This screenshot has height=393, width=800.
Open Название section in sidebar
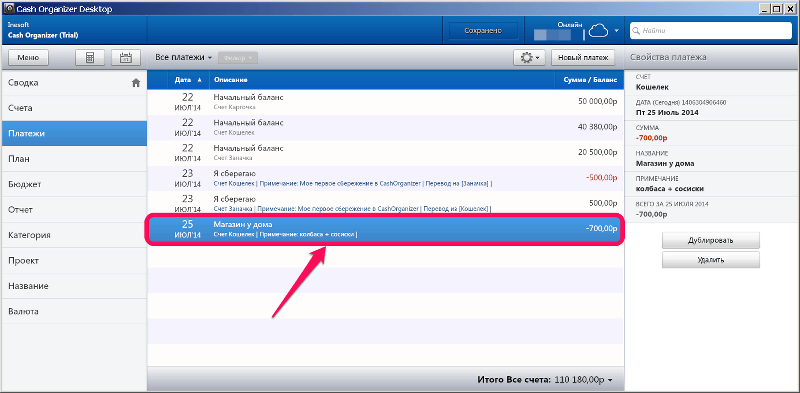[73, 286]
